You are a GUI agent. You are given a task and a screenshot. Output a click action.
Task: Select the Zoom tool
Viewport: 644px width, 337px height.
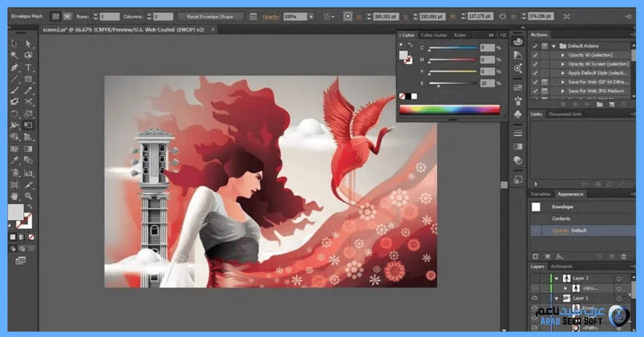click(28, 196)
